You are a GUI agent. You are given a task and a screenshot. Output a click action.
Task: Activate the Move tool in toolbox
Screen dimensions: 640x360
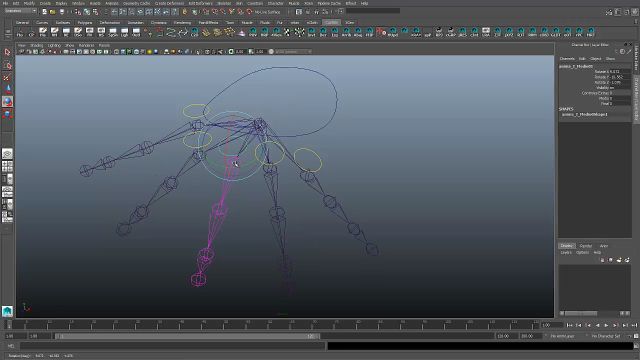coord(7,89)
